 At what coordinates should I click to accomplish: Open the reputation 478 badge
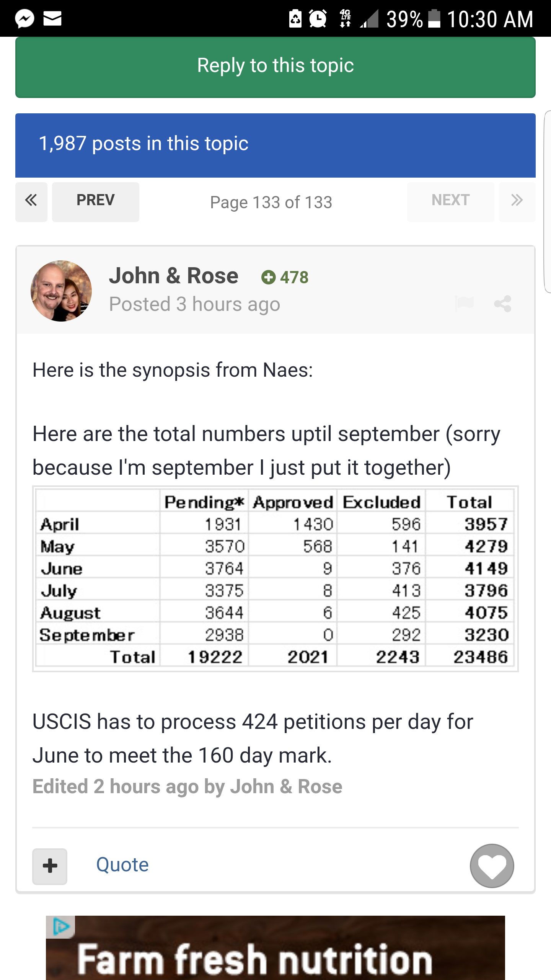(x=285, y=277)
